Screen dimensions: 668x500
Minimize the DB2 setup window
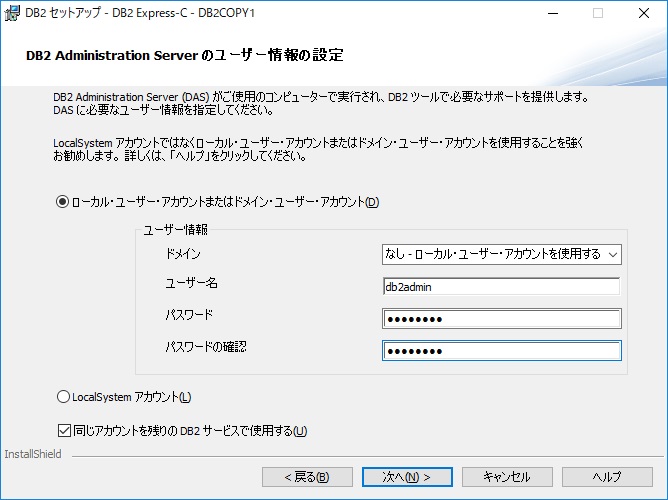(553, 13)
